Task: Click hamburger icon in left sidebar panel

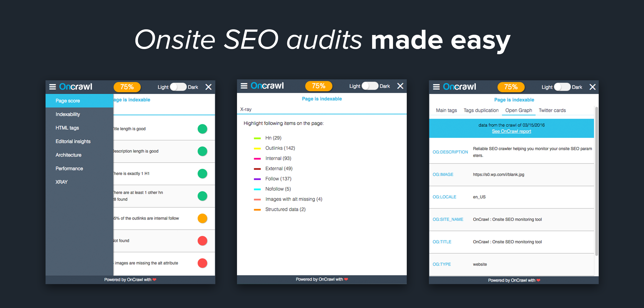Action: [x=52, y=87]
